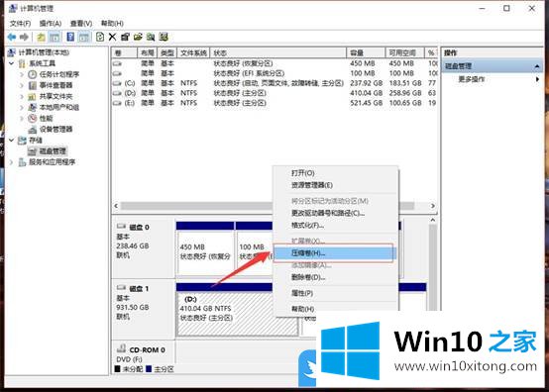Click the 任务计划程序 clock icon in the tree

33,74
